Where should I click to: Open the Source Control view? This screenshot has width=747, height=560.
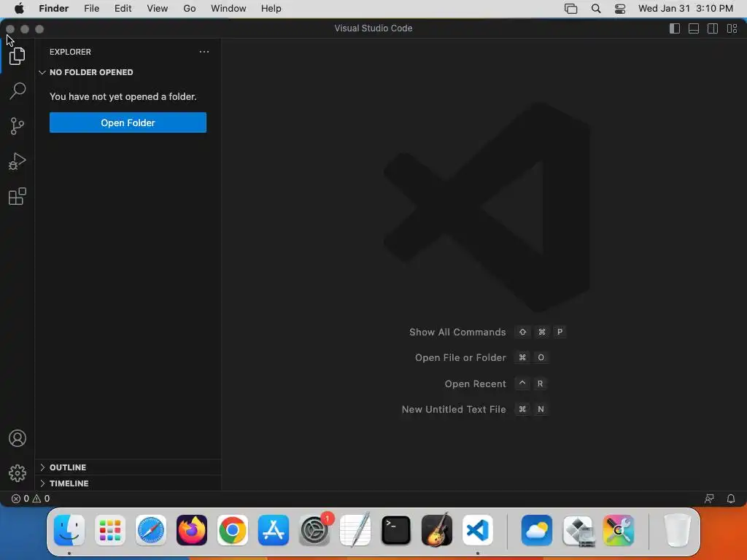click(18, 126)
